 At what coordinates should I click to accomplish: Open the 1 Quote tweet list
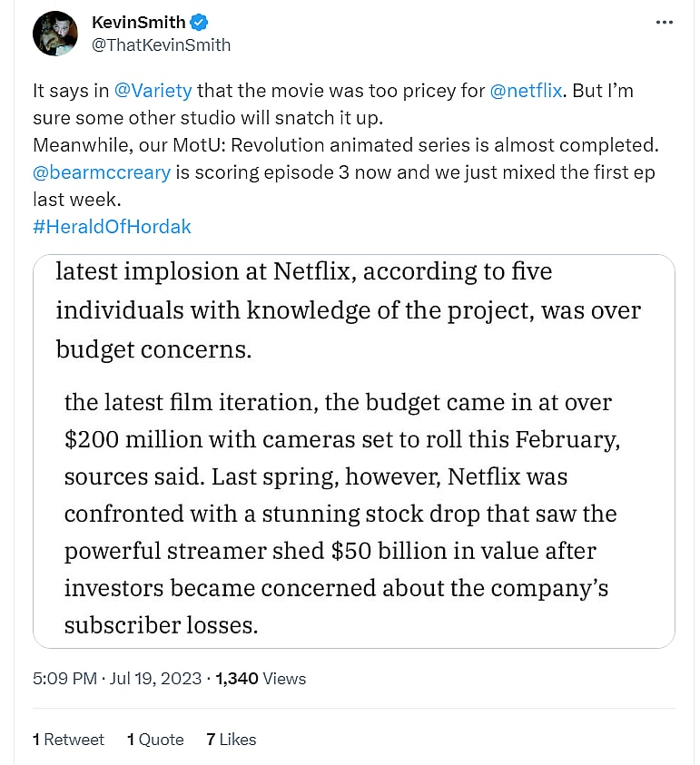[x=155, y=740]
